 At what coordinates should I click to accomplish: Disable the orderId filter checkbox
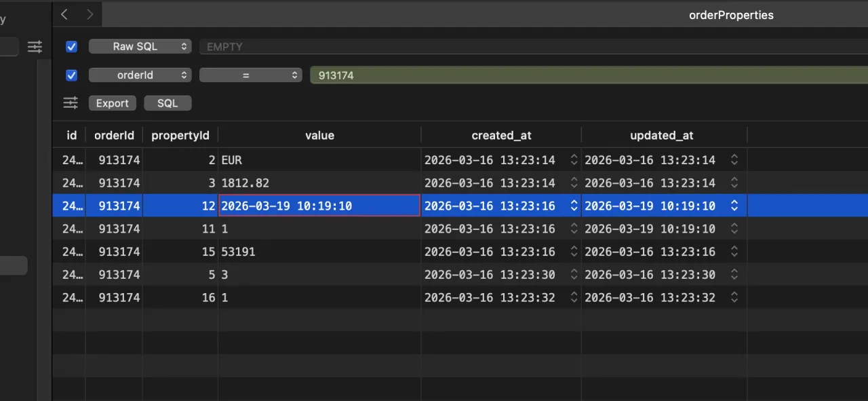coord(71,75)
